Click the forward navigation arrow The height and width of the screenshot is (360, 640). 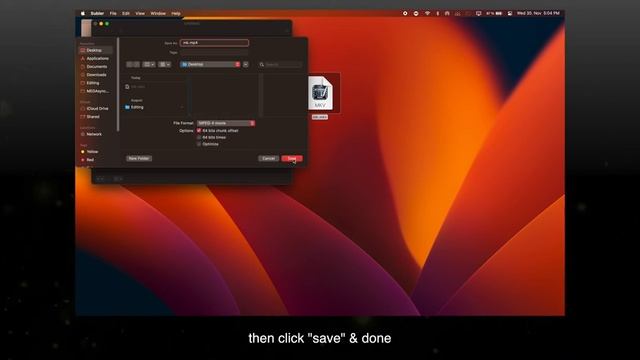137,64
